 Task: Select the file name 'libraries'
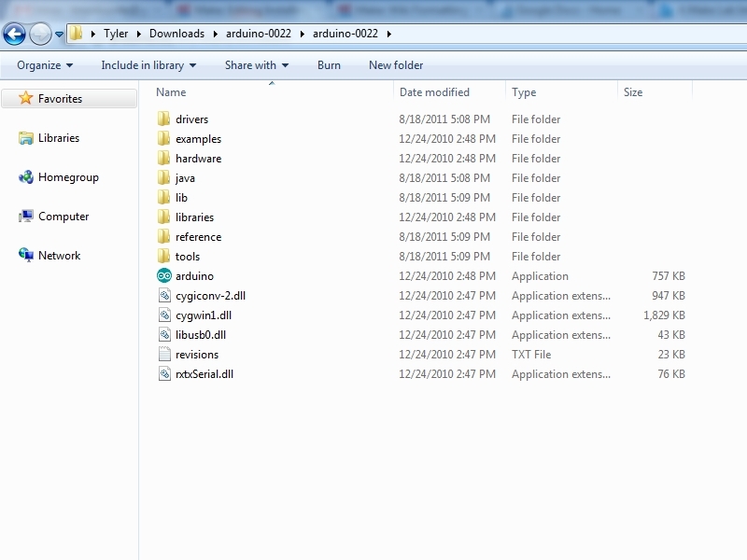[194, 217]
